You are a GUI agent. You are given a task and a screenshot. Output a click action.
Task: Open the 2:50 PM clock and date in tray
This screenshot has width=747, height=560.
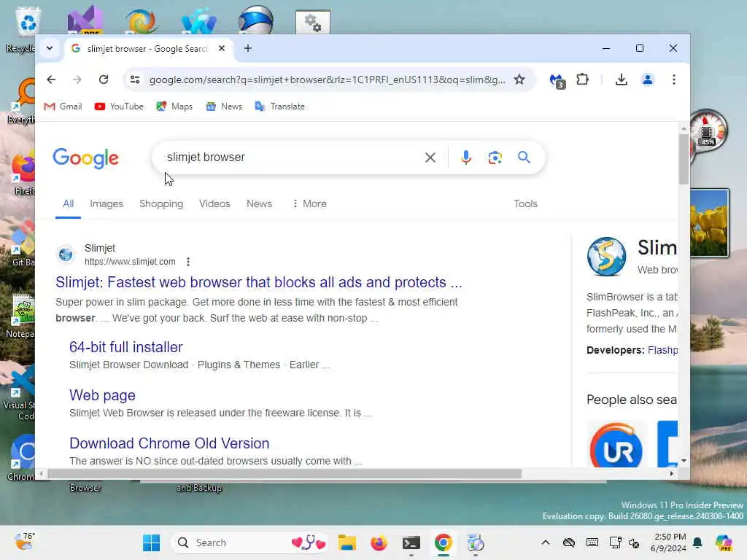click(670, 542)
